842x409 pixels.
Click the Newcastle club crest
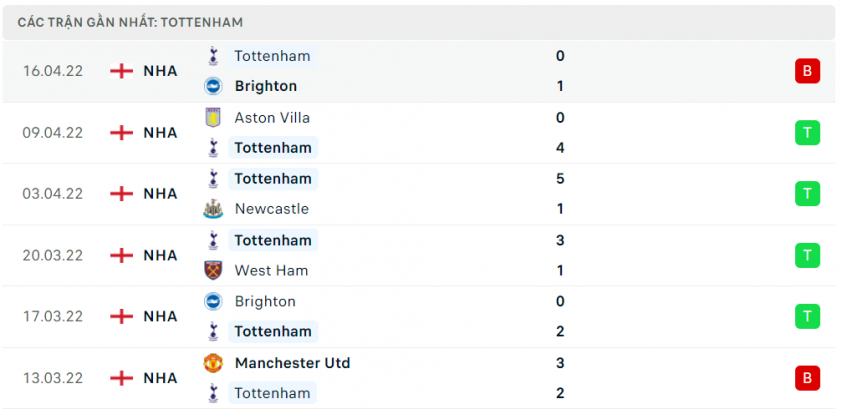[x=213, y=209]
